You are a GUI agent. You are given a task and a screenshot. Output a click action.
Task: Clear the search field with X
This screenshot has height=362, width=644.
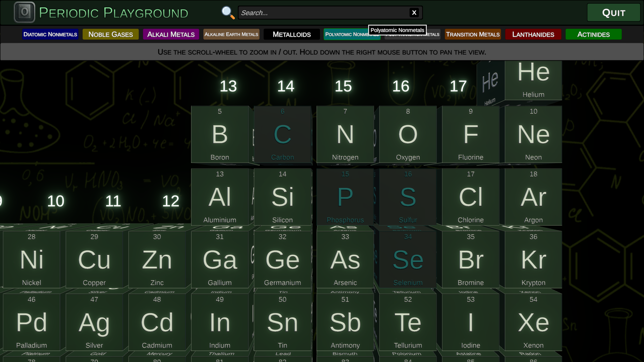[x=414, y=13]
